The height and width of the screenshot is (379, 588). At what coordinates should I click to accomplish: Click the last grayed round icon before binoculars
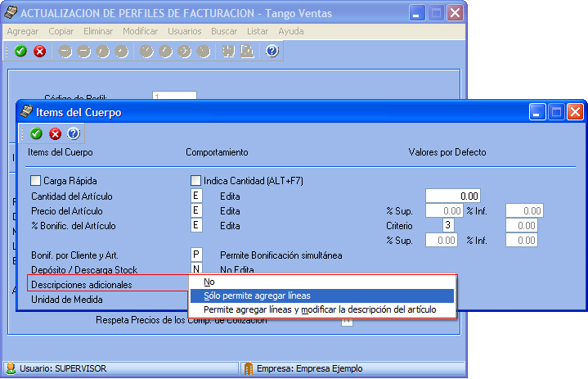204,51
